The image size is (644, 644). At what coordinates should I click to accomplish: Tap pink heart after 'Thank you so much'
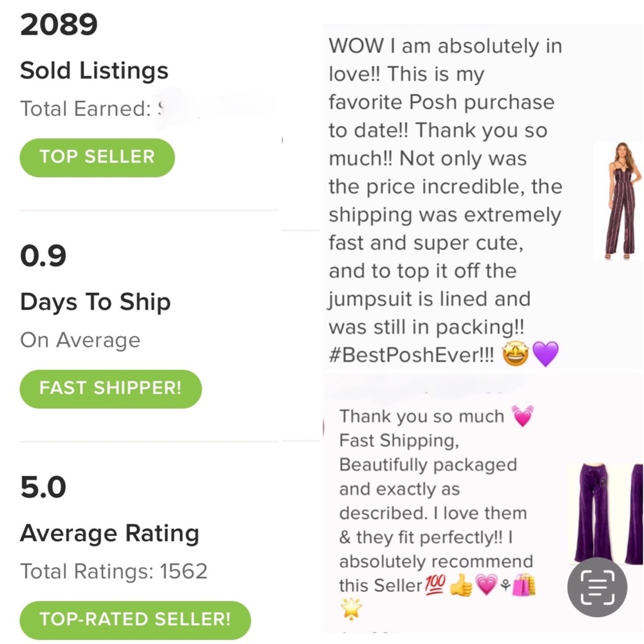coord(522,417)
